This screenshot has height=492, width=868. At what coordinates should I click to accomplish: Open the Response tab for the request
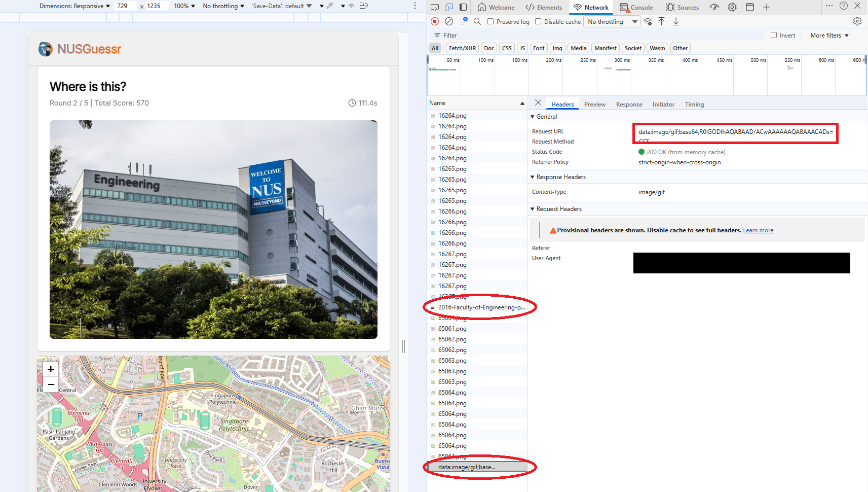pos(629,104)
